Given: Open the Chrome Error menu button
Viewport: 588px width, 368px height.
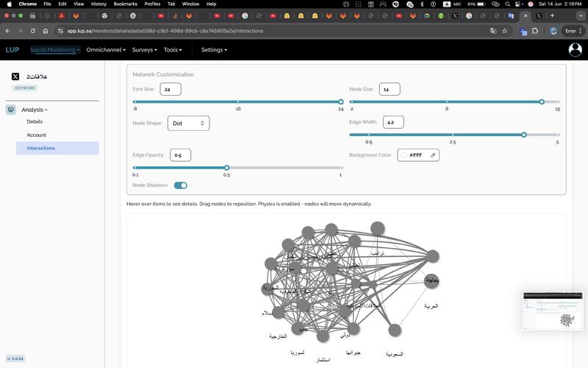Looking at the screenshot, I should click(573, 31).
